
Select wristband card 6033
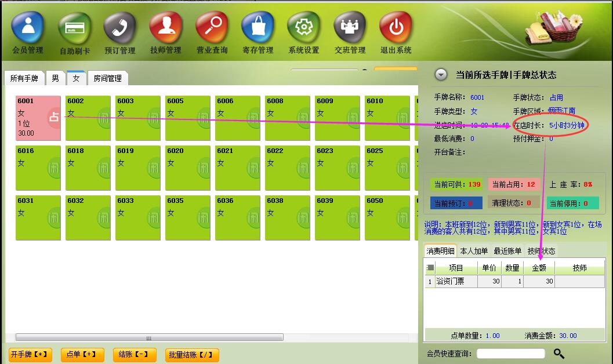pyautogui.click(x=137, y=218)
